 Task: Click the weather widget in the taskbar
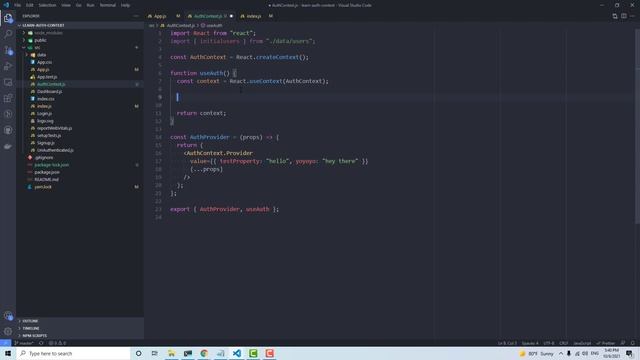coord(537,353)
